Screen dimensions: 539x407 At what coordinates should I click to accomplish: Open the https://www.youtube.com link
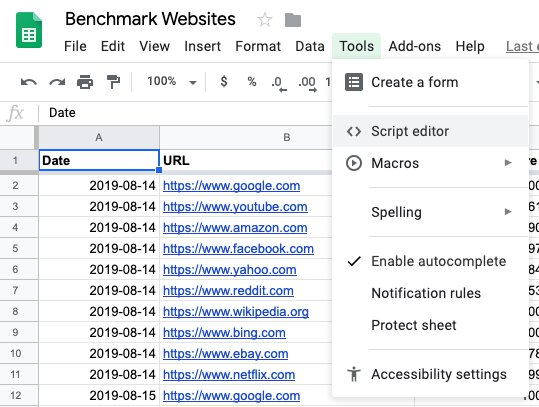point(235,207)
